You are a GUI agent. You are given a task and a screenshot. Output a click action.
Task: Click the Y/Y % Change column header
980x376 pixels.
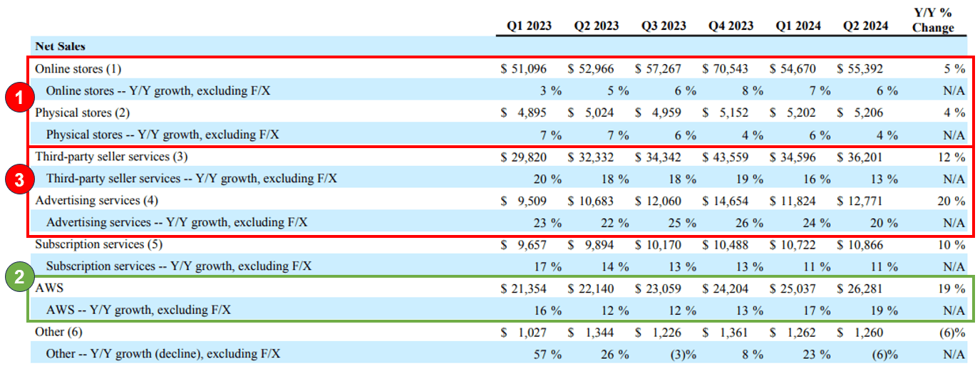tap(933, 21)
